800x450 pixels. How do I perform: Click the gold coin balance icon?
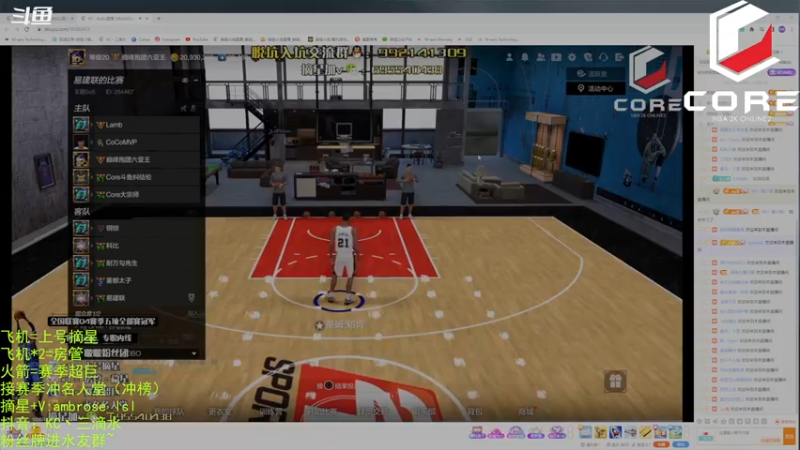pos(174,57)
